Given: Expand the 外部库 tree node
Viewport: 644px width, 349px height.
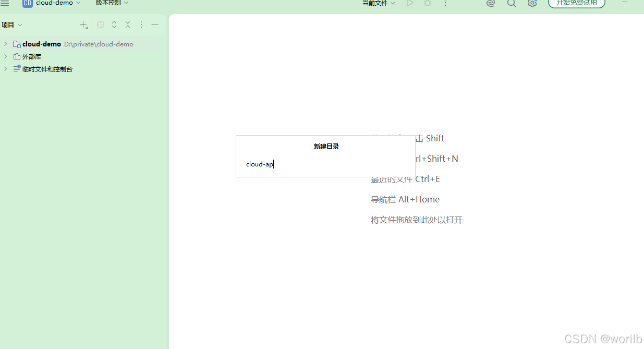Looking at the screenshot, I should (x=5, y=56).
